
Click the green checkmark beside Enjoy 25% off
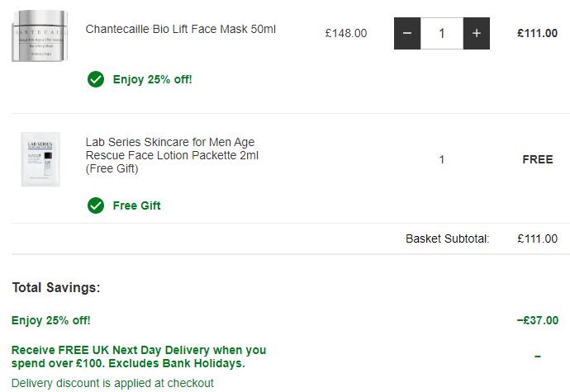(96, 79)
